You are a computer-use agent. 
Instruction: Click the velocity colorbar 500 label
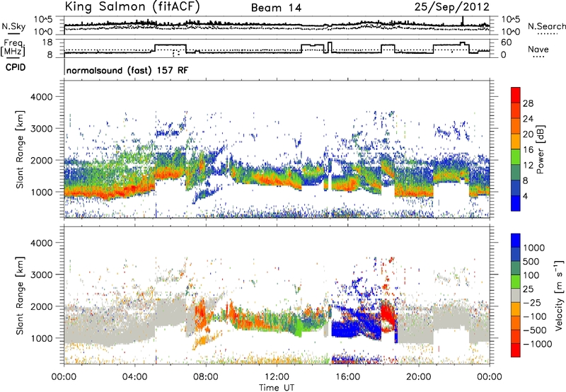(x=531, y=262)
